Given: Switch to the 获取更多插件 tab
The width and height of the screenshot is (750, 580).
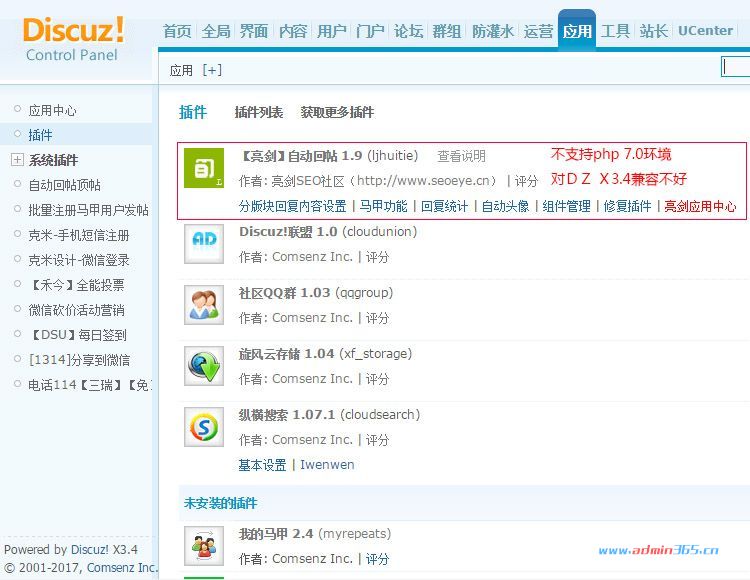Looking at the screenshot, I should coord(337,112).
